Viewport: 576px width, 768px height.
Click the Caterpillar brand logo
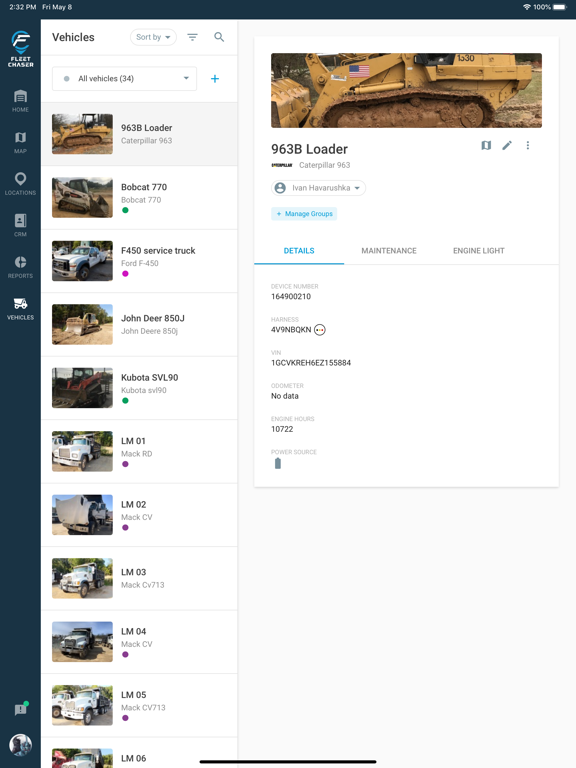pyautogui.click(x=282, y=165)
